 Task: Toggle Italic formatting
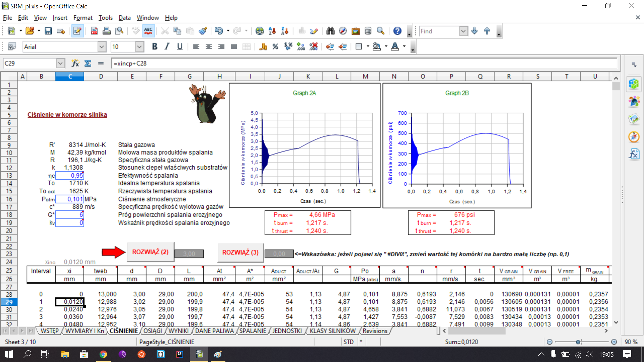click(167, 47)
